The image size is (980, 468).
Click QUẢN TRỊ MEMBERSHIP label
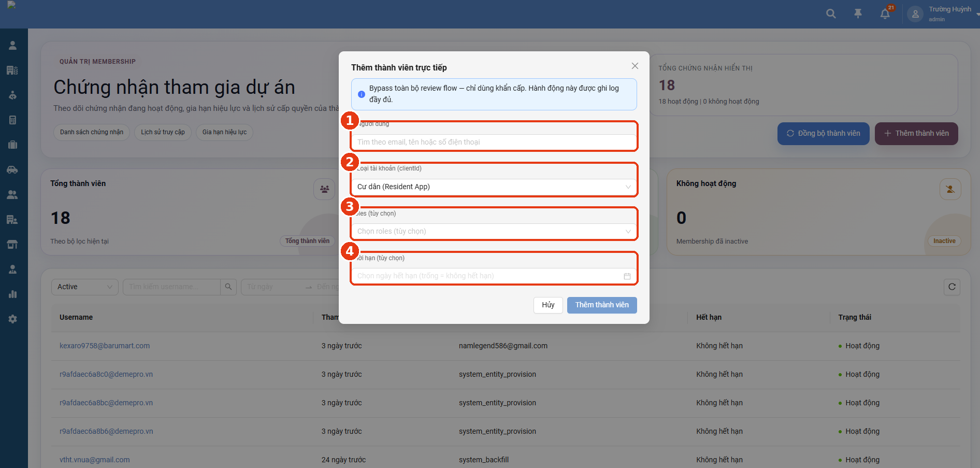click(97, 62)
